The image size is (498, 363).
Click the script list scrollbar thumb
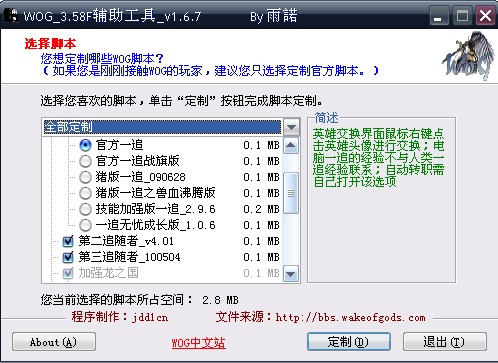(x=291, y=193)
